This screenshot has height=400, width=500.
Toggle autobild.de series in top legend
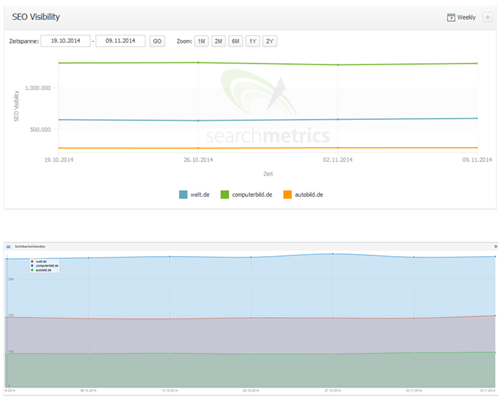[x=309, y=195]
